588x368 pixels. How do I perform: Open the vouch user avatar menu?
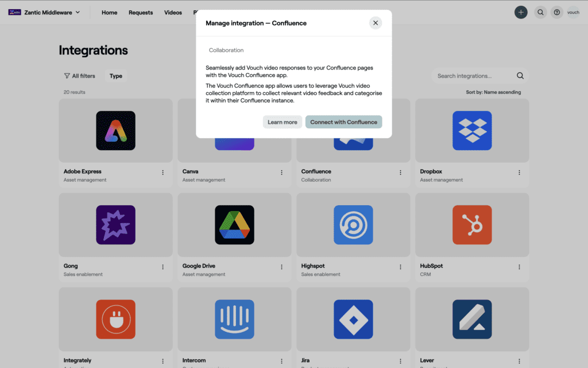tap(573, 13)
